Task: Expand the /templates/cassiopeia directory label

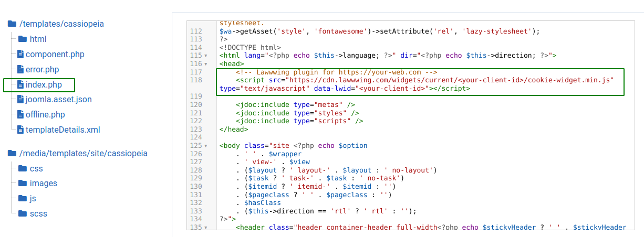Action: point(61,24)
